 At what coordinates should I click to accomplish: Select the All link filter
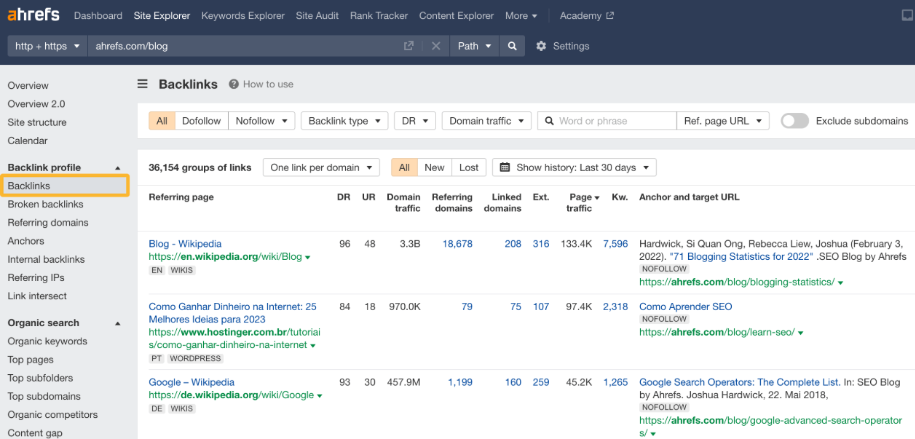pyautogui.click(x=162, y=121)
